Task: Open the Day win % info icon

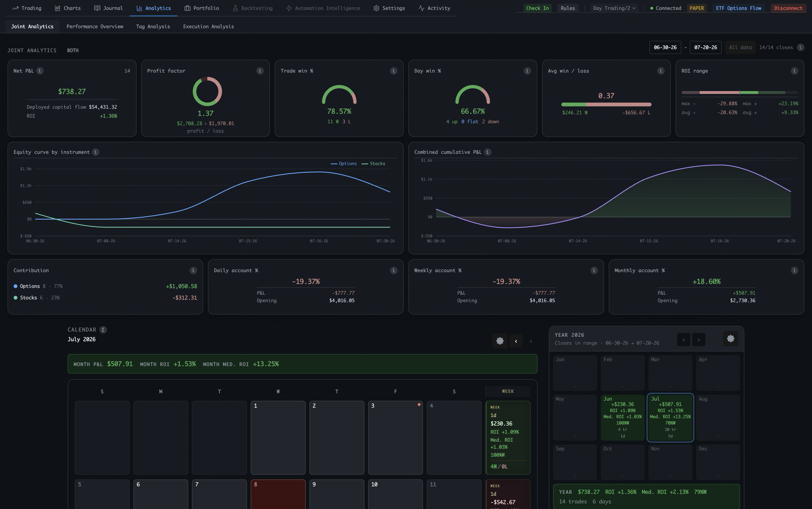Action: coord(527,71)
